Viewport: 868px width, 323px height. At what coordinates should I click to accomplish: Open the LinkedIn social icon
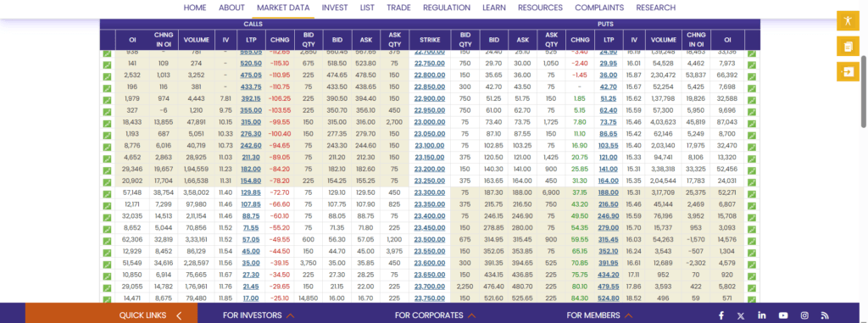click(762, 315)
